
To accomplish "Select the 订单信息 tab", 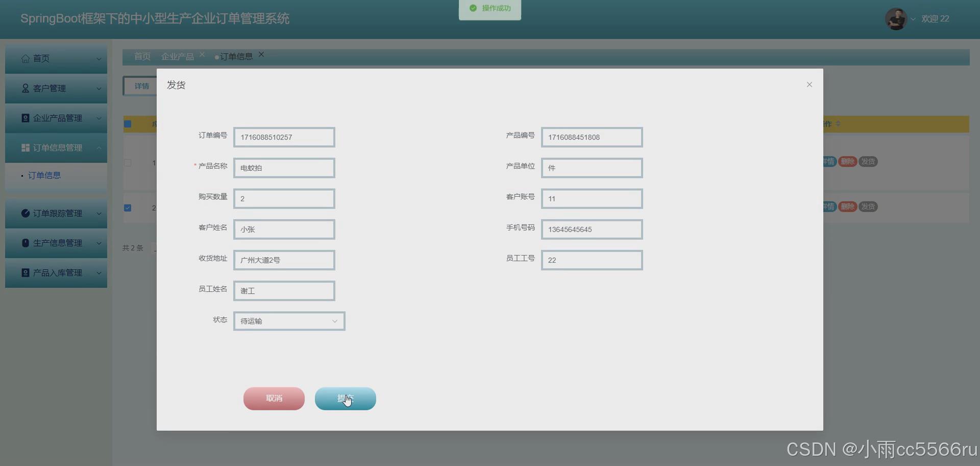I will point(236,56).
